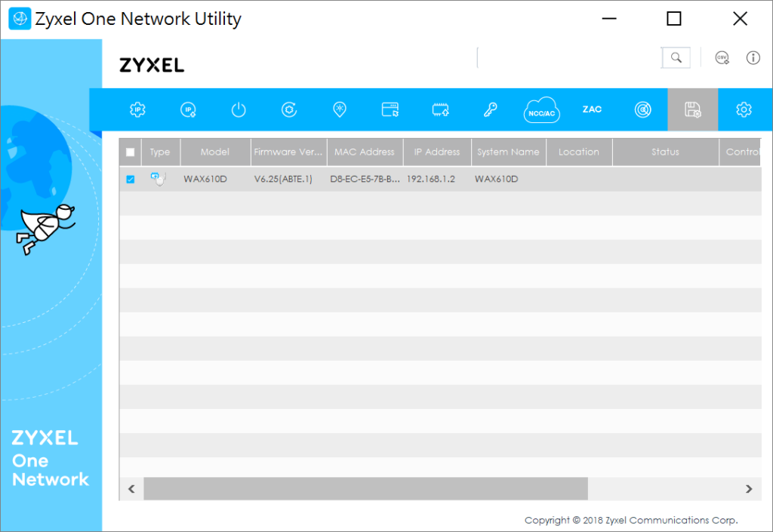Screen dimensions: 773x532
Task: Click the NCC/AC cloud icon
Action: [x=541, y=110]
